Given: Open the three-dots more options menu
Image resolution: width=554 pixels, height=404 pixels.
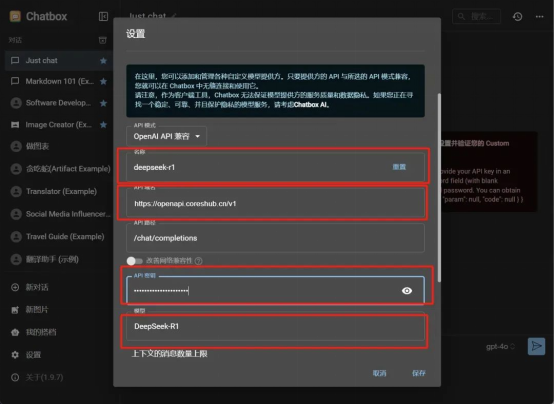Looking at the screenshot, I should (x=539, y=17).
